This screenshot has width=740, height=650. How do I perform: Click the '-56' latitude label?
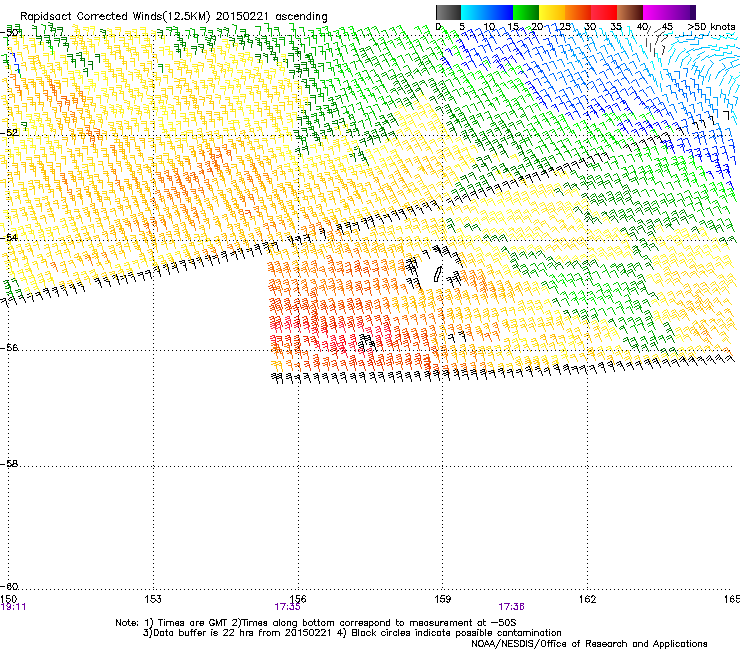click(9, 347)
